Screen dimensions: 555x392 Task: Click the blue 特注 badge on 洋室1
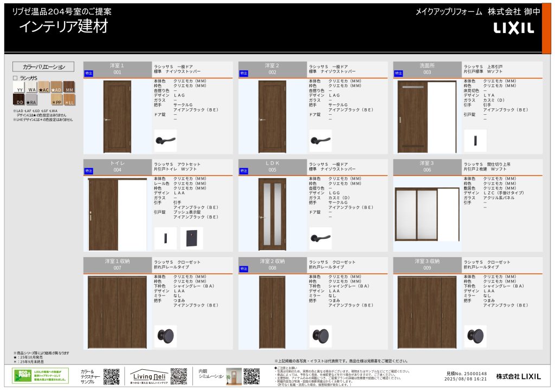pos(89,73)
